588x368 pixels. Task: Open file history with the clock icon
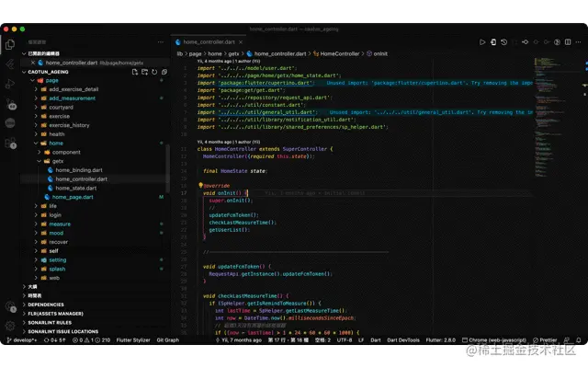(x=504, y=42)
